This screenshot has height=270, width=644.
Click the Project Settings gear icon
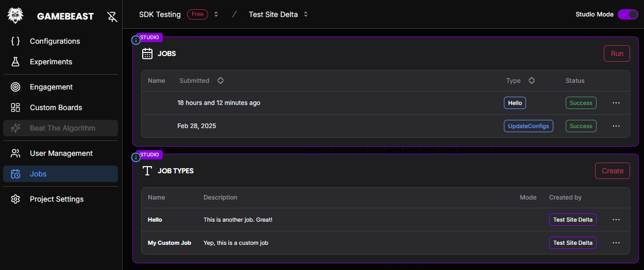(x=15, y=199)
